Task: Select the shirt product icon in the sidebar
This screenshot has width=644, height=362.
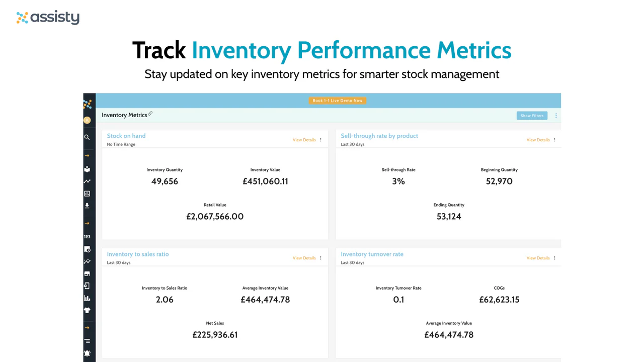Action: (88, 310)
